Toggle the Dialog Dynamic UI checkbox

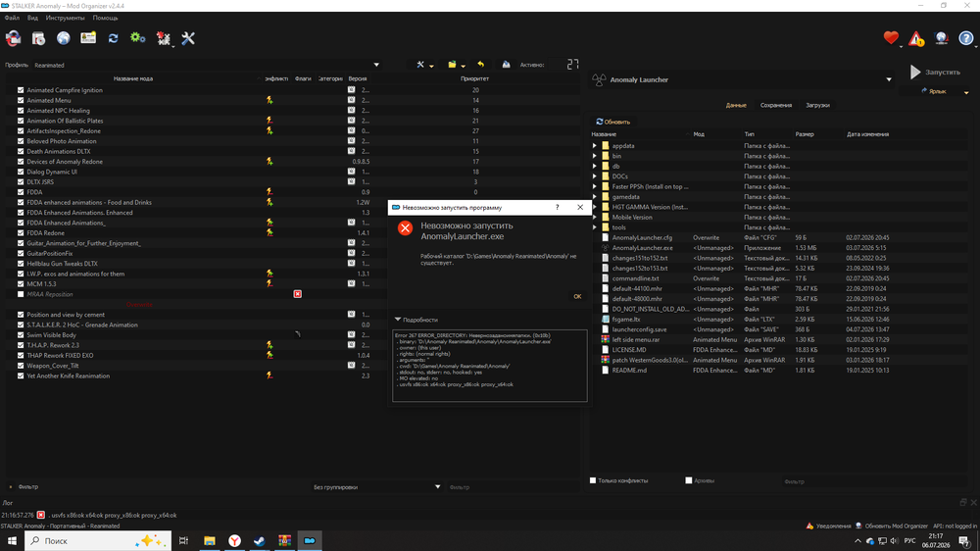coord(21,172)
